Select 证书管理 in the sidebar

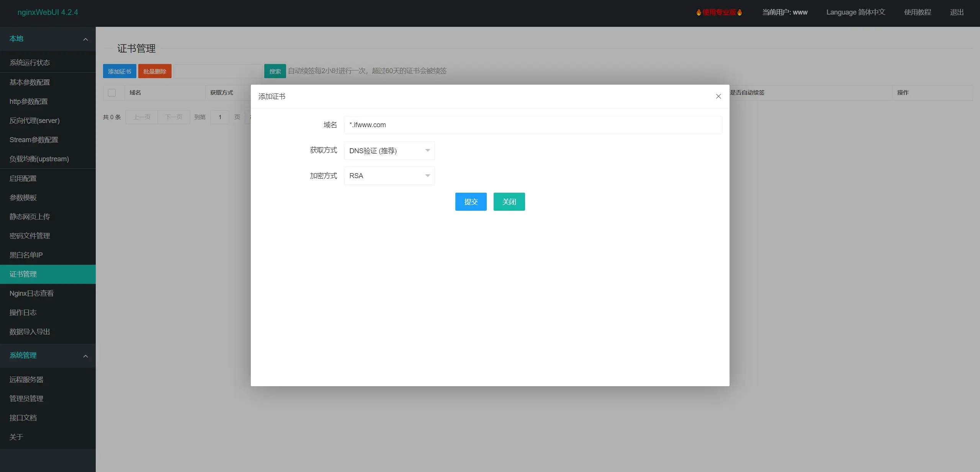click(23, 274)
